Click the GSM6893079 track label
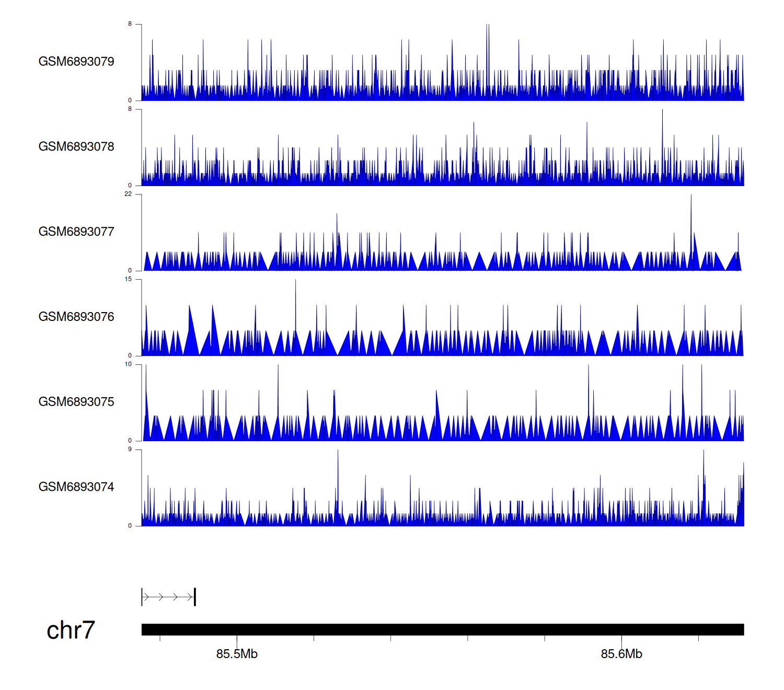The image size is (784, 690). coord(76,62)
